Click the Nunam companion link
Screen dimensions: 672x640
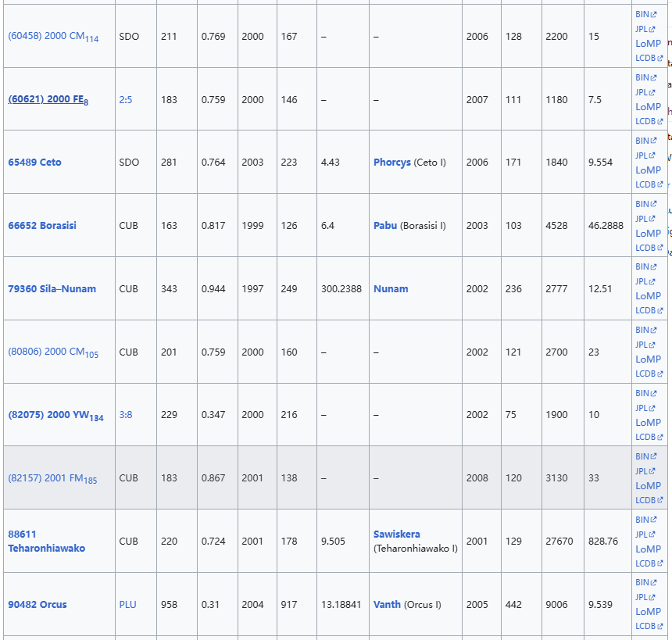pyautogui.click(x=391, y=289)
